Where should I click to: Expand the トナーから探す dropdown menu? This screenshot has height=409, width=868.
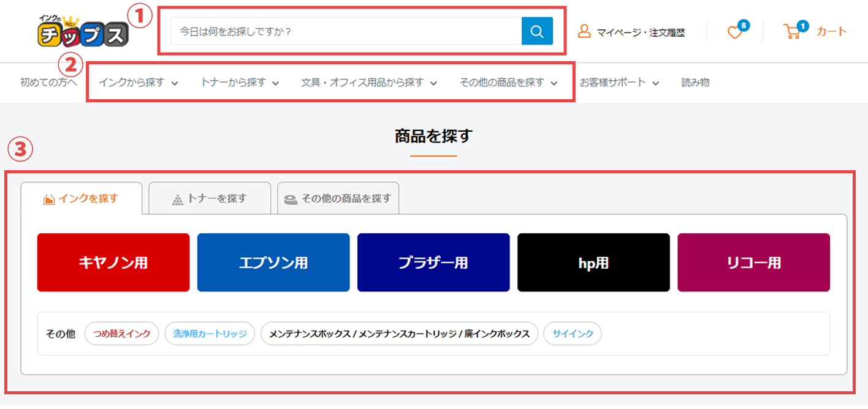click(240, 82)
